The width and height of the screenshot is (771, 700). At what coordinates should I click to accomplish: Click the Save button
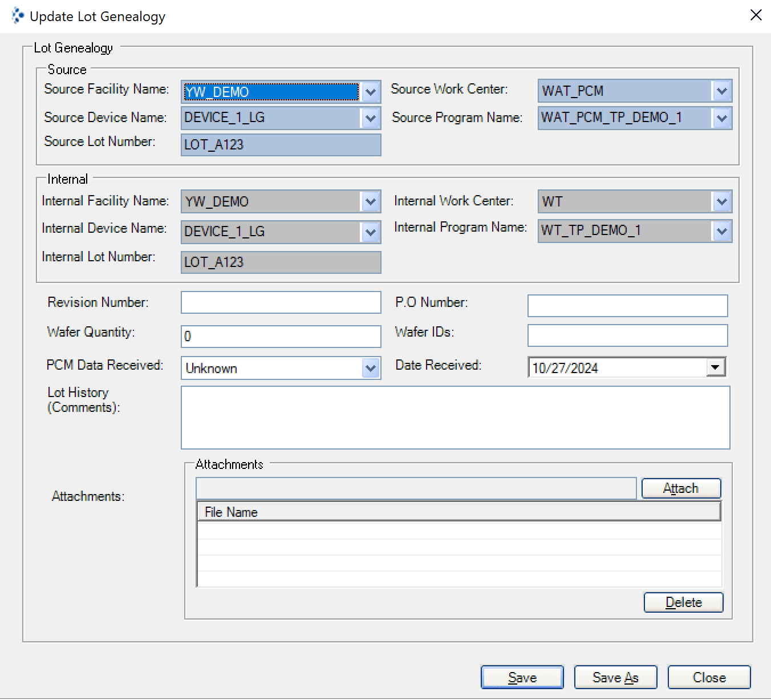click(522, 677)
